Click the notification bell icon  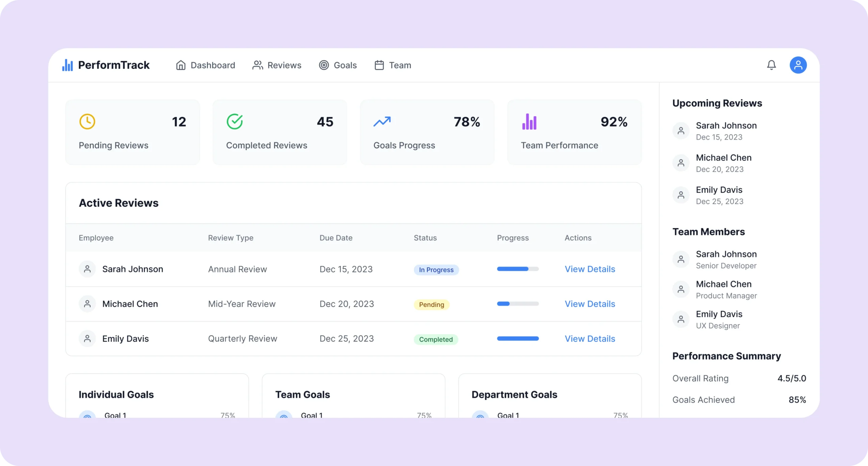tap(771, 65)
